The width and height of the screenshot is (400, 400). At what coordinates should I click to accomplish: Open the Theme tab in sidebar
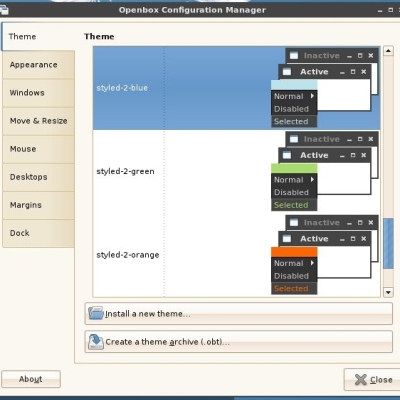(38, 36)
